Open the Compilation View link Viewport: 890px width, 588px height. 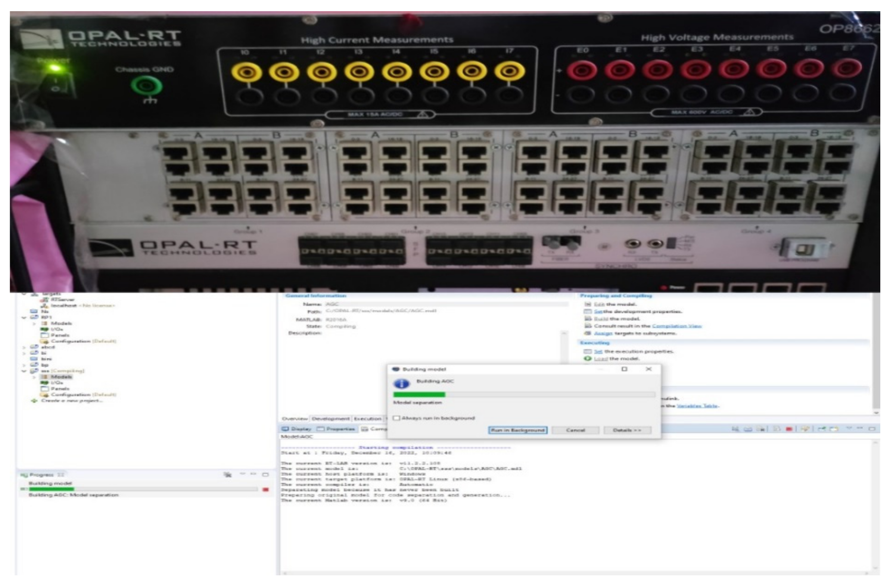click(676, 326)
